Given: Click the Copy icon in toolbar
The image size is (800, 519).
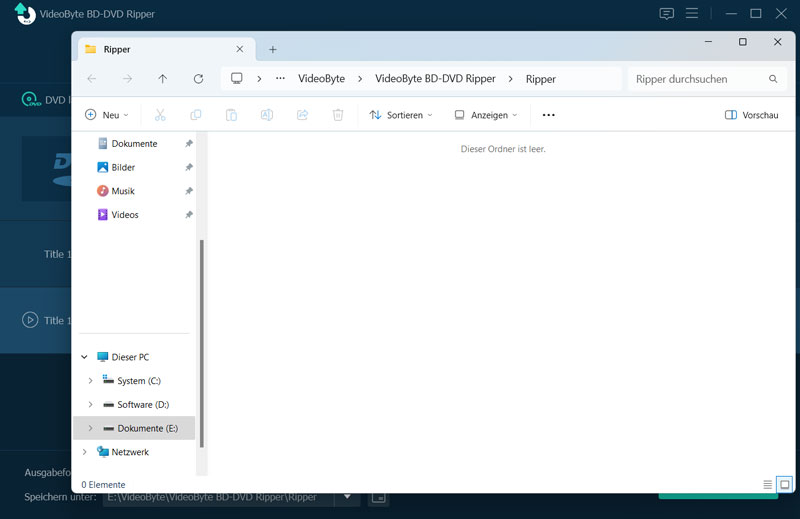Looking at the screenshot, I should (195, 115).
